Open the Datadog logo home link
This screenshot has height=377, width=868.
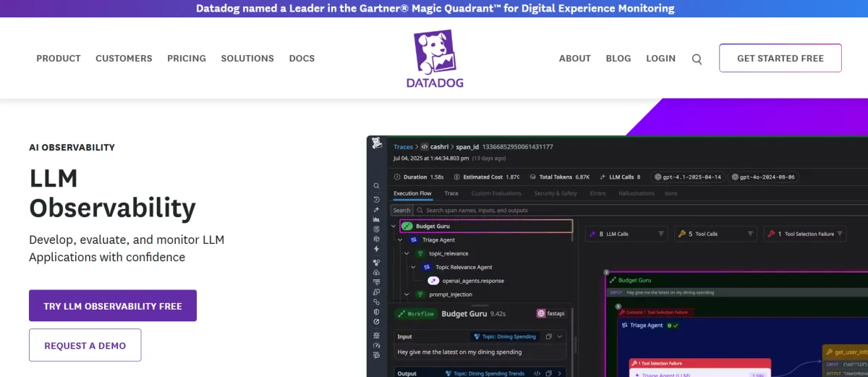click(434, 59)
